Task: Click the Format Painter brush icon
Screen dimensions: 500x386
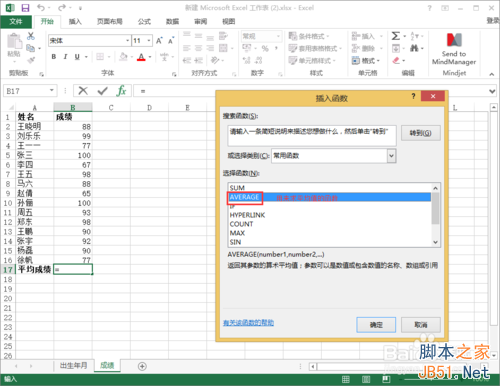Action: point(31,60)
